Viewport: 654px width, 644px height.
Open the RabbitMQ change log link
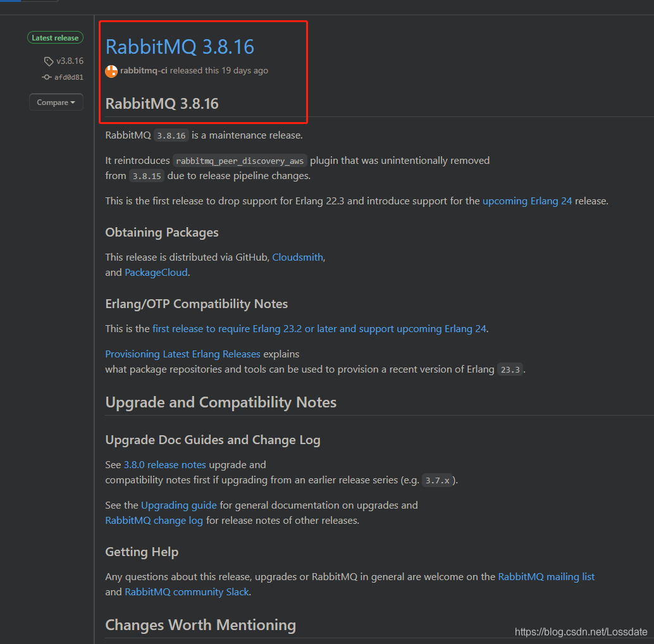[x=154, y=521]
